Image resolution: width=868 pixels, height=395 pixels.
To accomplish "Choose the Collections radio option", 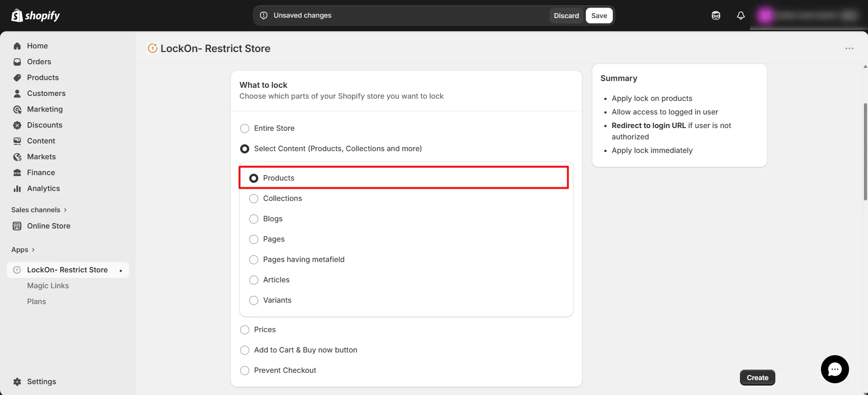I will pos(254,199).
